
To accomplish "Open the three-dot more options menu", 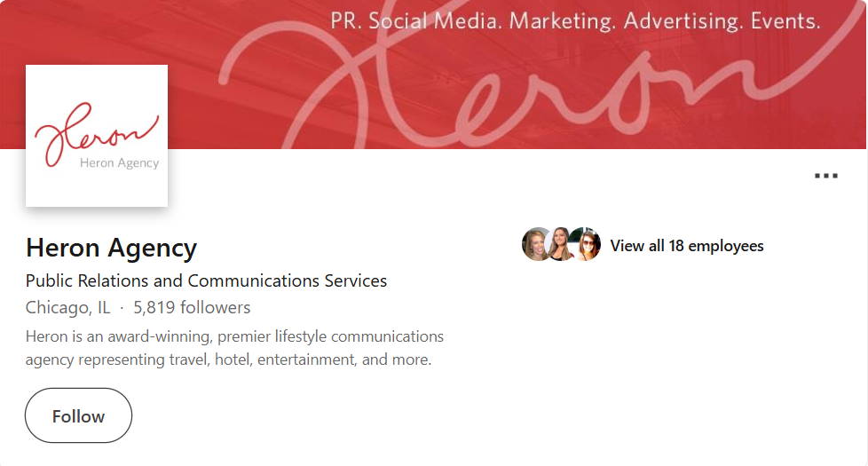I will point(826,176).
